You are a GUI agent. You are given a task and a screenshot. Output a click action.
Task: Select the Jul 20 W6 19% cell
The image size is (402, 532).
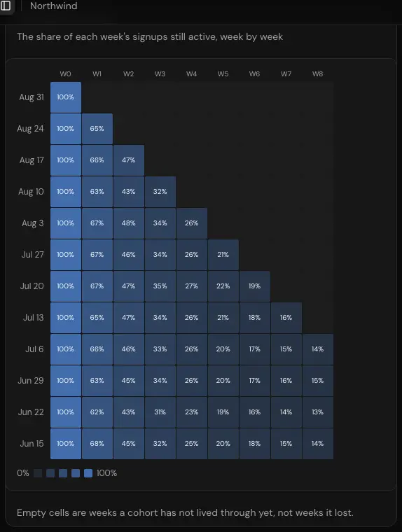pyautogui.click(x=255, y=286)
